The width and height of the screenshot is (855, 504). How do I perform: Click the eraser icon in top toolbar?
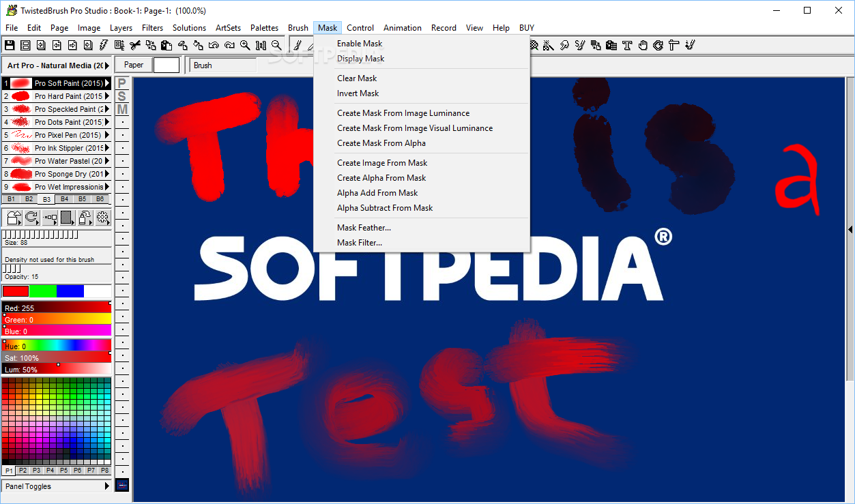(x=182, y=45)
